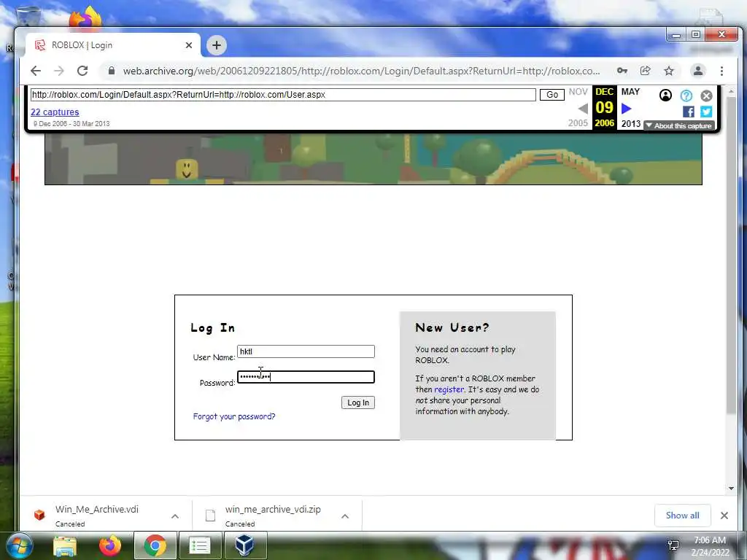Open File Explorer in taskbar

tap(65, 545)
